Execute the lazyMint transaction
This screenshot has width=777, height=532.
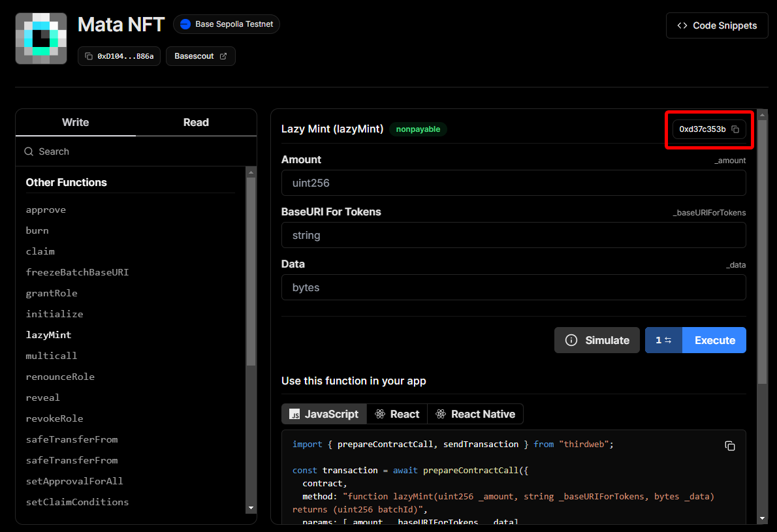click(714, 340)
